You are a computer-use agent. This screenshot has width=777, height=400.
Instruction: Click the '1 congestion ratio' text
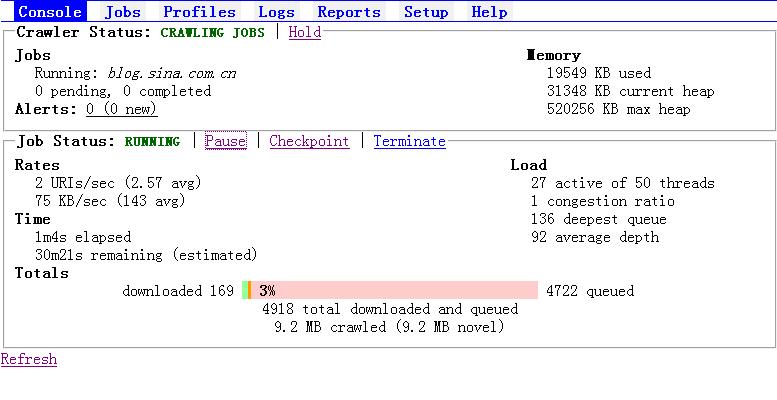click(x=603, y=201)
